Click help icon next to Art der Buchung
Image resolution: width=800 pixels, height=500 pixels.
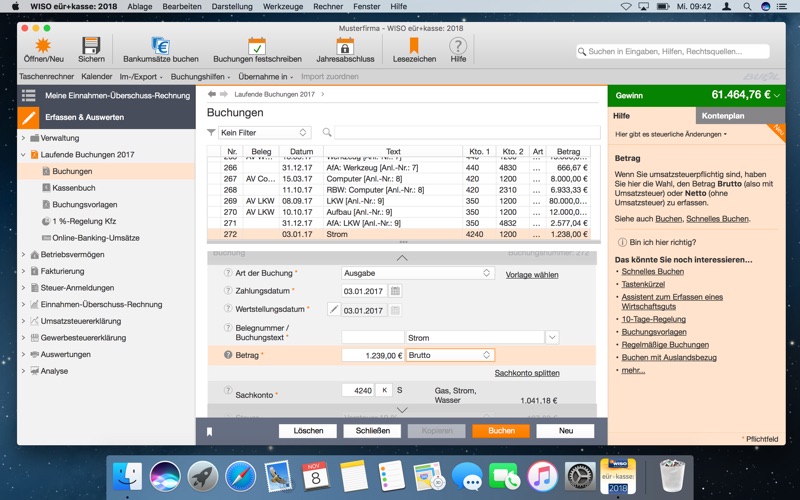click(x=228, y=273)
